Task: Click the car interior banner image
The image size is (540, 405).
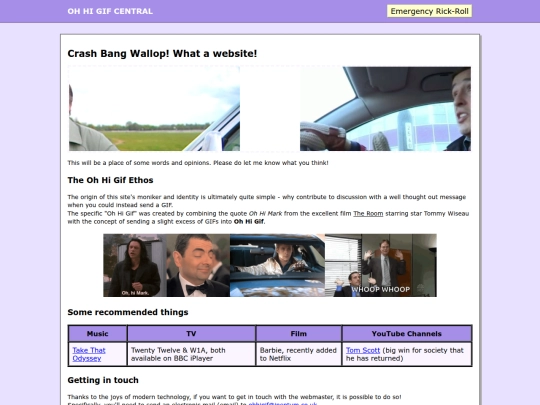Action: 385,109
